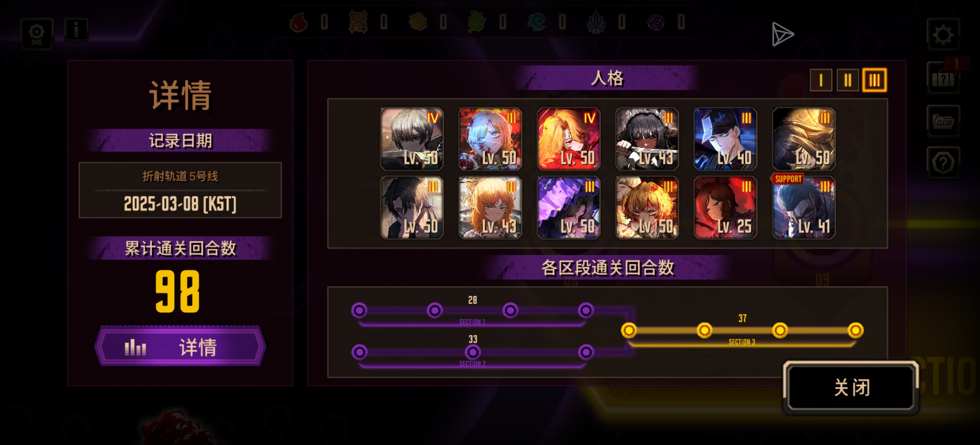The image size is (980, 445).
Task: Select the SUPPORT Lv. 41 identity portrait
Action: [804, 208]
